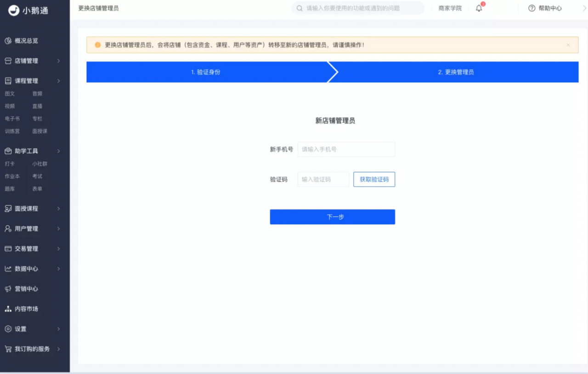Image resolution: width=588 pixels, height=374 pixels.
Task: Open the 商家学院 link
Action: tap(450, 8)
